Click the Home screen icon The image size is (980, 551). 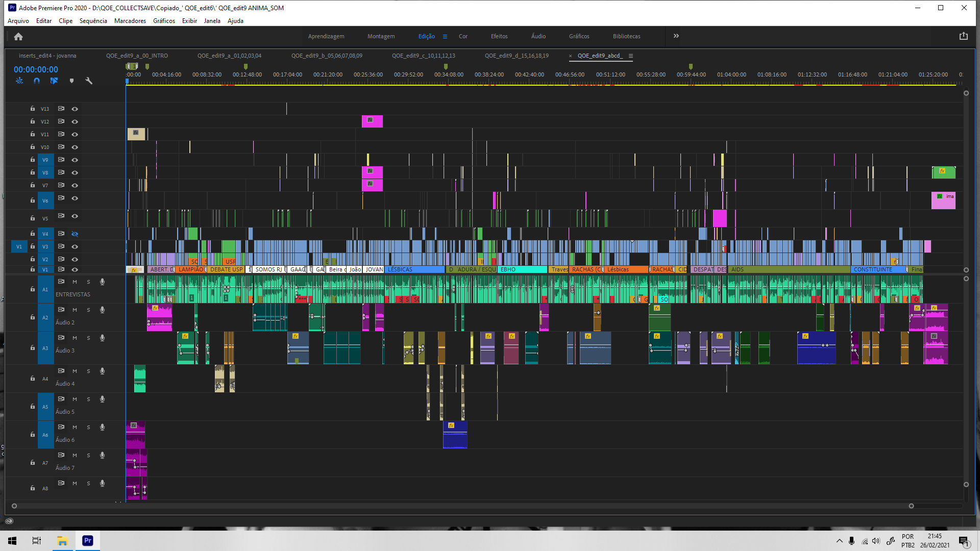click(x=18, y=37)
